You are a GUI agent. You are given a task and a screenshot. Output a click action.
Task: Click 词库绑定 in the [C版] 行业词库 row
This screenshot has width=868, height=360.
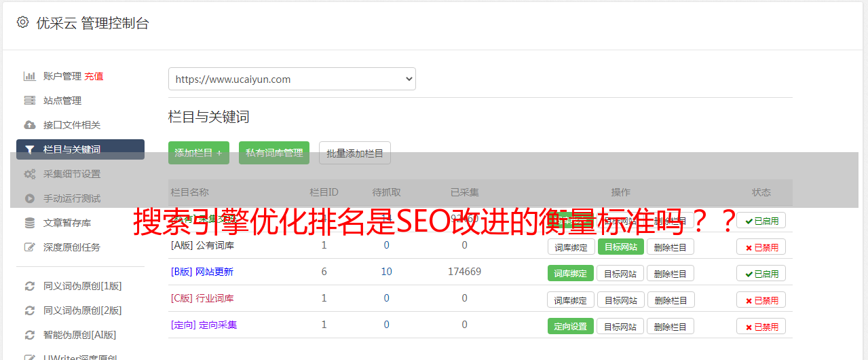[571, 300]
